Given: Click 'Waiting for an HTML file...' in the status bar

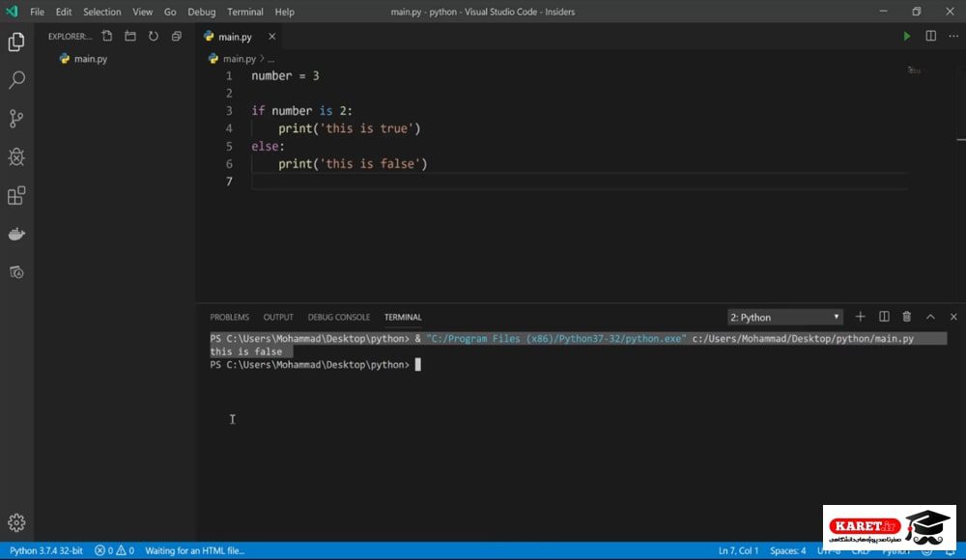Looking at the screenshot, I should [195, 550].
